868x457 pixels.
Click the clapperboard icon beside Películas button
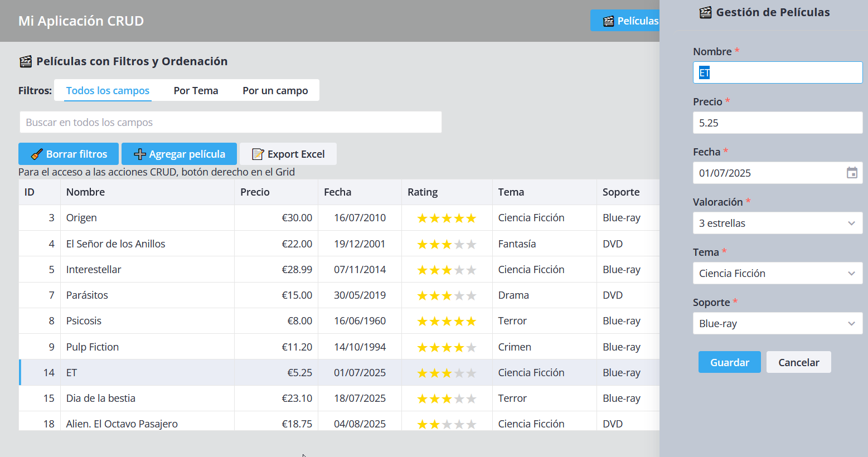pos(609,21)
